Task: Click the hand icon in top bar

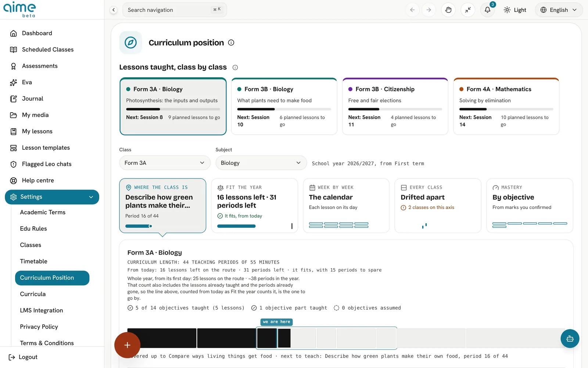Action: tap(448, 10)
